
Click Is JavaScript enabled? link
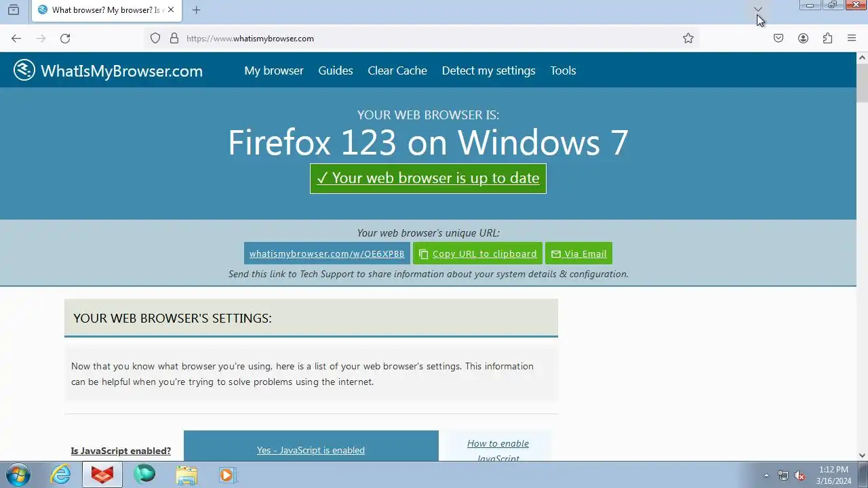121,451
